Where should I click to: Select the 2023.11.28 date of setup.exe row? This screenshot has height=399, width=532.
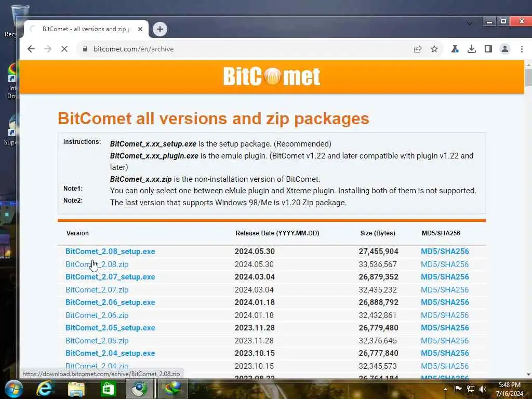pyautogui.click(x=255, y=328)
